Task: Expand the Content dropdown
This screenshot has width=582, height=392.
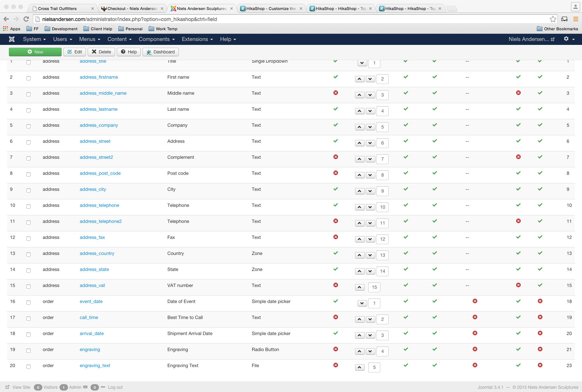Action: click(120, 39)
